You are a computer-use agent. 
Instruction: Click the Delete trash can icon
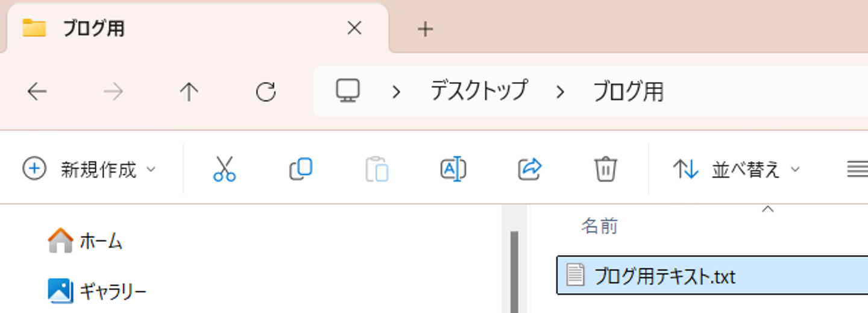pyautogui.click(x=605, y=169)
